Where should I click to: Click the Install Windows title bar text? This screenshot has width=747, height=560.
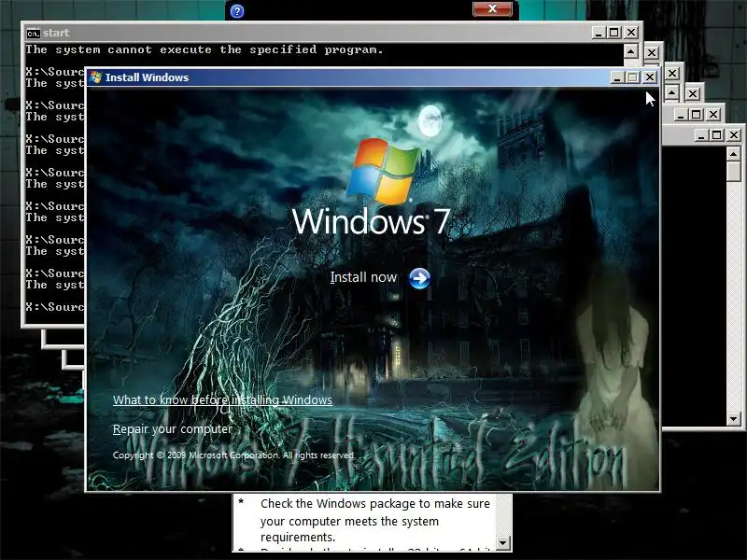tap(148, 77)
